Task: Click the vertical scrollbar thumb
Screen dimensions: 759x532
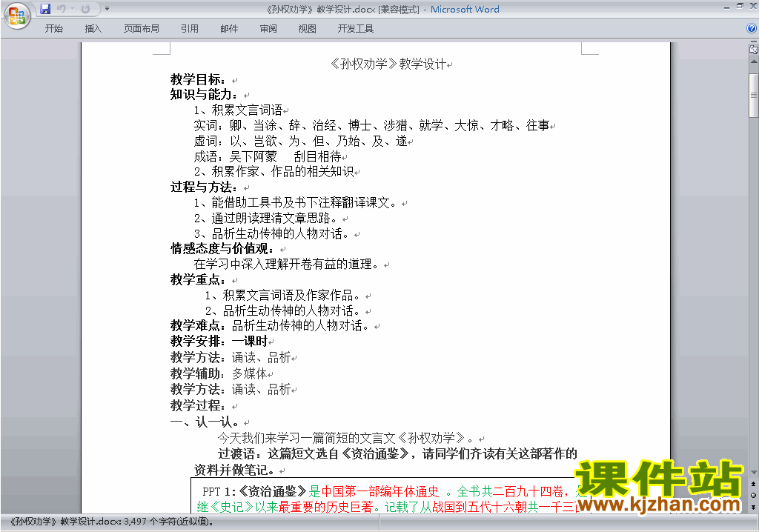Action: click(754, 96)
